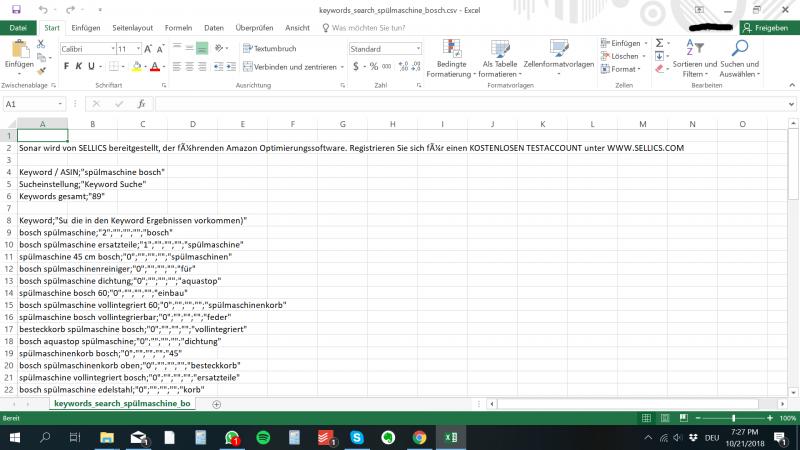Image resolution: width=800 pixels, height=450 pixels.
Task: Select row header 8
Action: [x=9, y=220]
